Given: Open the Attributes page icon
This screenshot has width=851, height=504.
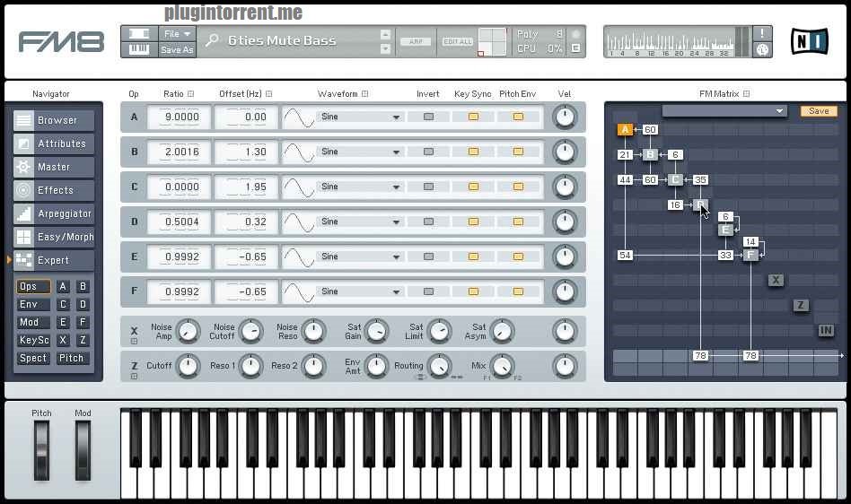Looking at the screenshot, I should pyautogui.click(x=23, y=143).
